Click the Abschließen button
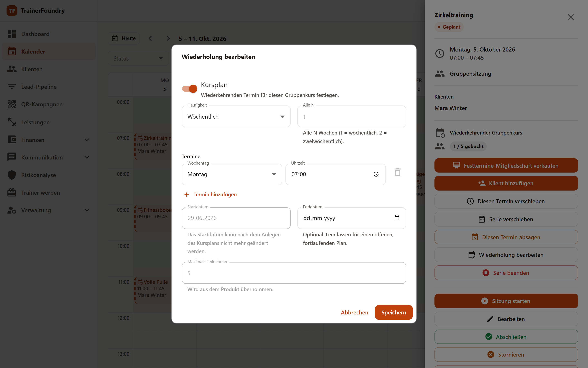 pyautogui.click(x=506, y=337)
